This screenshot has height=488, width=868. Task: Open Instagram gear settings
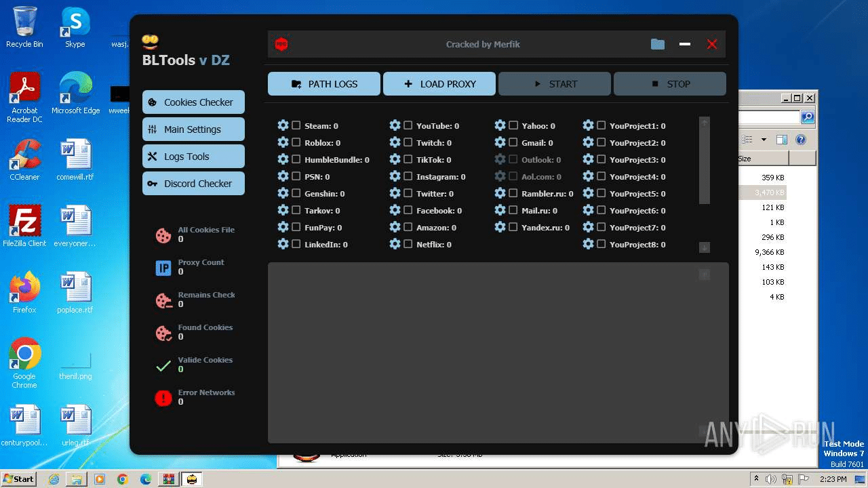(x=395, y=176)
